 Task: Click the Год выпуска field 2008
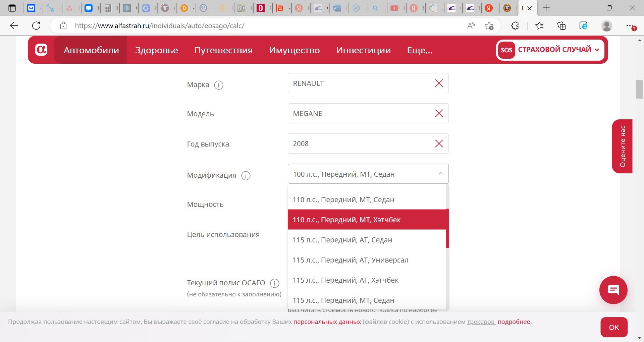click(x=368, y=144)
